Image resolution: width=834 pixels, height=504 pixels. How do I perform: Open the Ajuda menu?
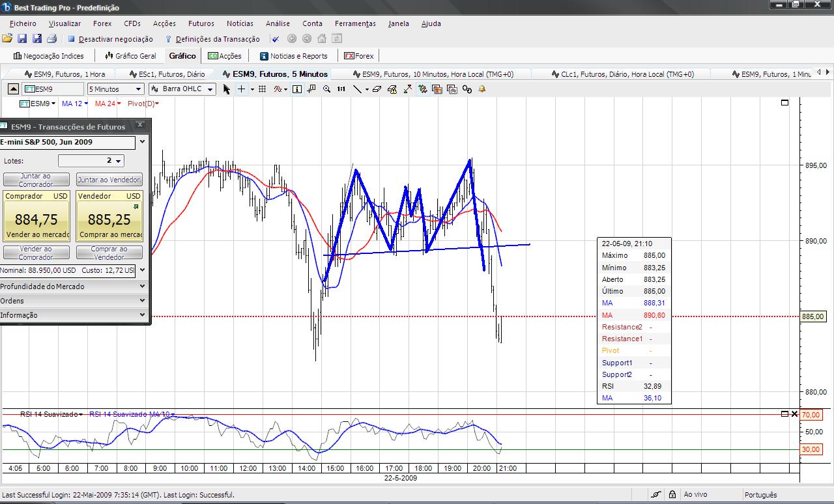(431, 23)
